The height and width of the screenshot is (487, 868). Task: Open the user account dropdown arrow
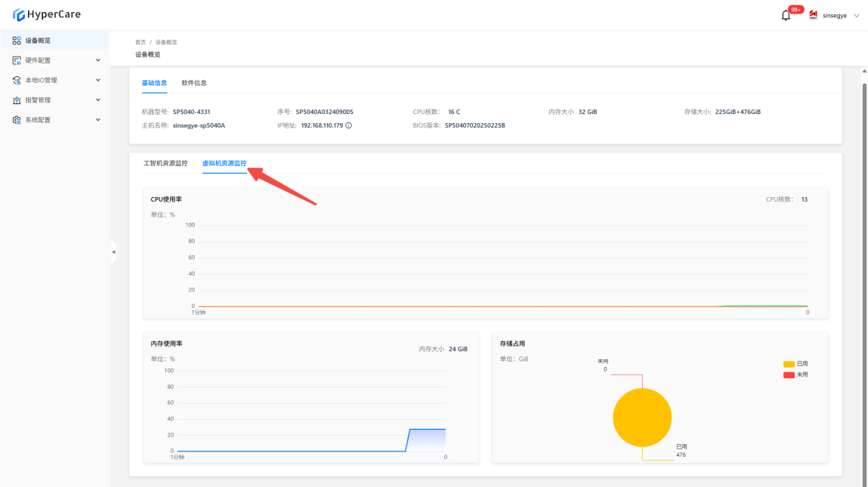click(x=857, y=15)
